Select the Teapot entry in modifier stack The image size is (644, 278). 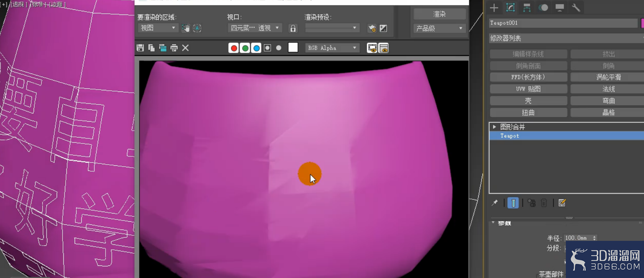567,136
